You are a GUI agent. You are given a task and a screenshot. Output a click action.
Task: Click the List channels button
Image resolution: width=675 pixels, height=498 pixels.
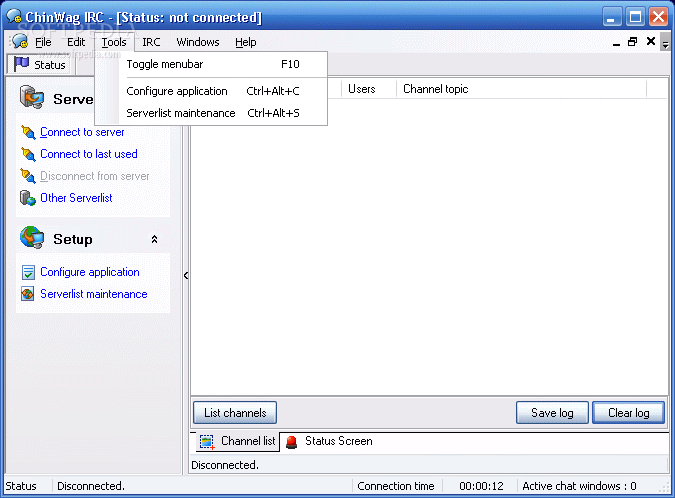[x=235, y=413]
